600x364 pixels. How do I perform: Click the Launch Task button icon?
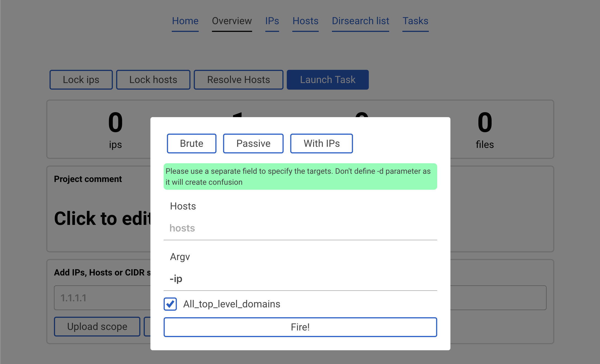(x=328, y=79)
